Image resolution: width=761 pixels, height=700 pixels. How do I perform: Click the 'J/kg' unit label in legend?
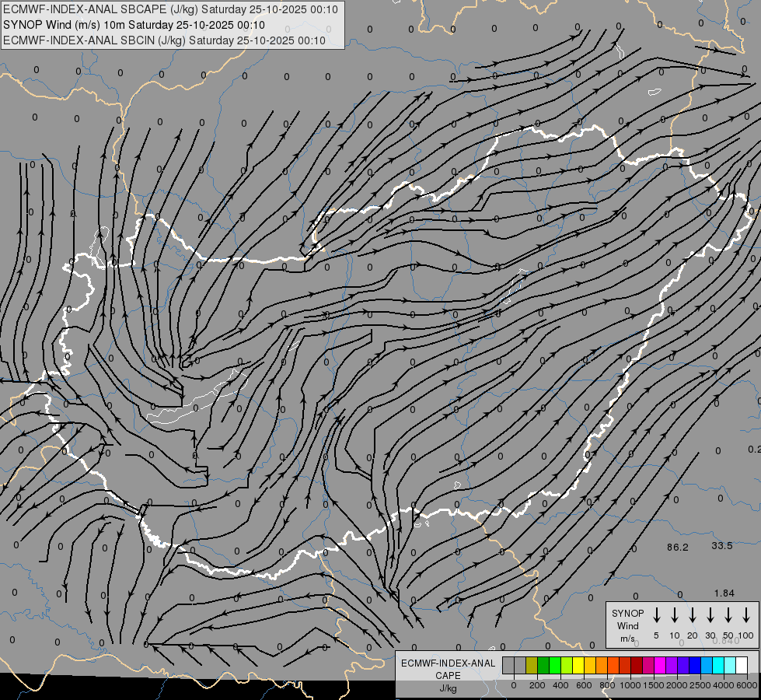click(x=448, y=688)
